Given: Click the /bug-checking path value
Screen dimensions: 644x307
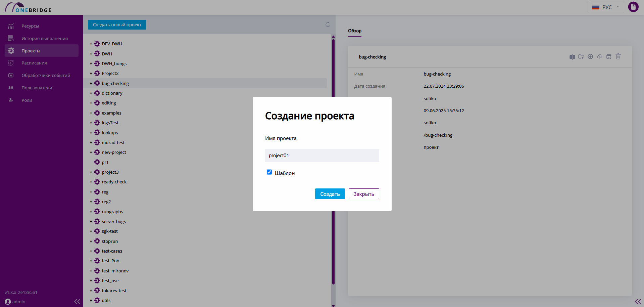Looking at the screenshot, I should 438,135.
